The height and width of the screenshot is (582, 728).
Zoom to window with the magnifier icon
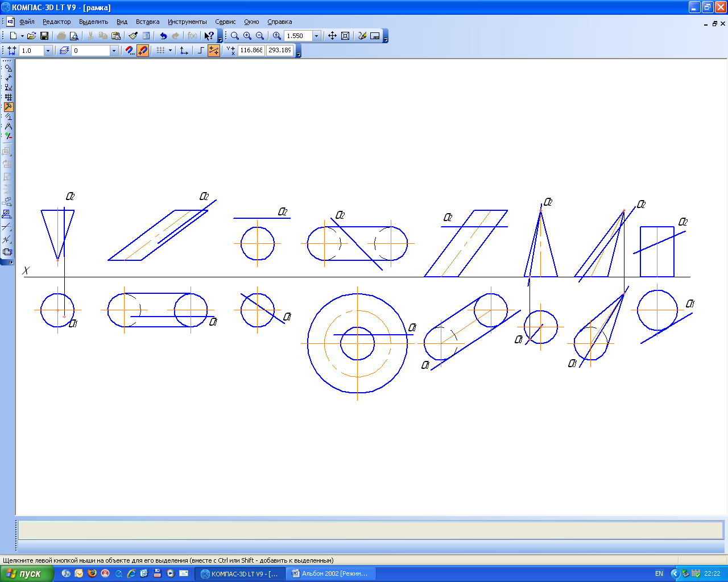coord(235,36)
